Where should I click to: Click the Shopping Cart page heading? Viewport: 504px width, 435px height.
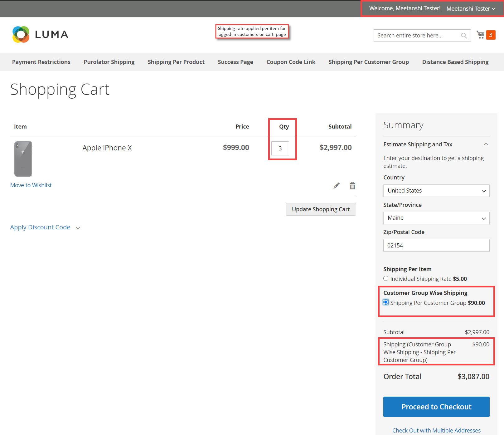pos(60,90)
